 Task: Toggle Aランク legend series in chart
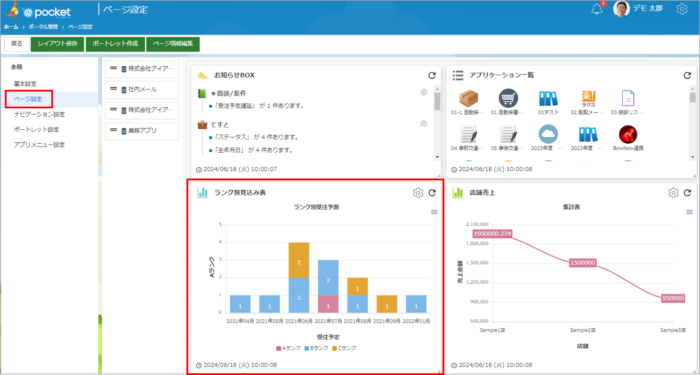pyautogui.click(x=288, y=348)
